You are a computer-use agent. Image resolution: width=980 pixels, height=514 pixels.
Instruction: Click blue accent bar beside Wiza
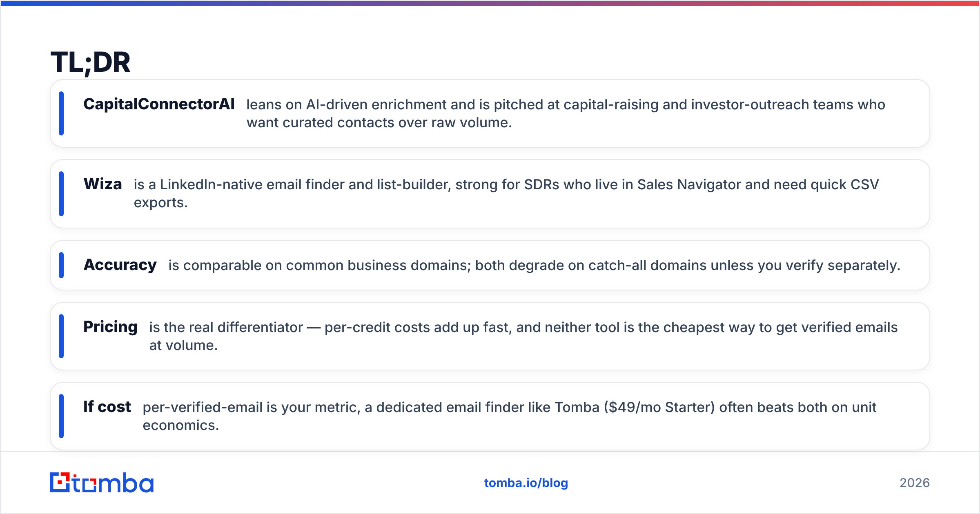(x=61, y=194)
